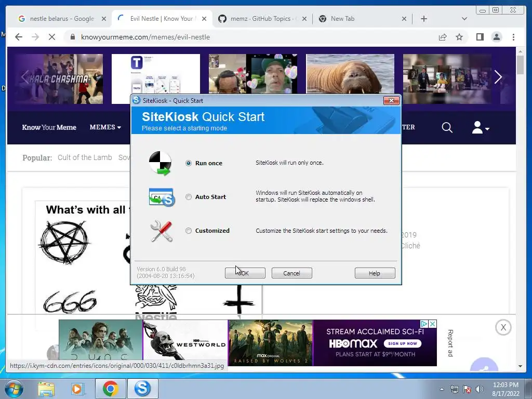
Task: Open Chrome profile avatar
Action: coord(496,37)
